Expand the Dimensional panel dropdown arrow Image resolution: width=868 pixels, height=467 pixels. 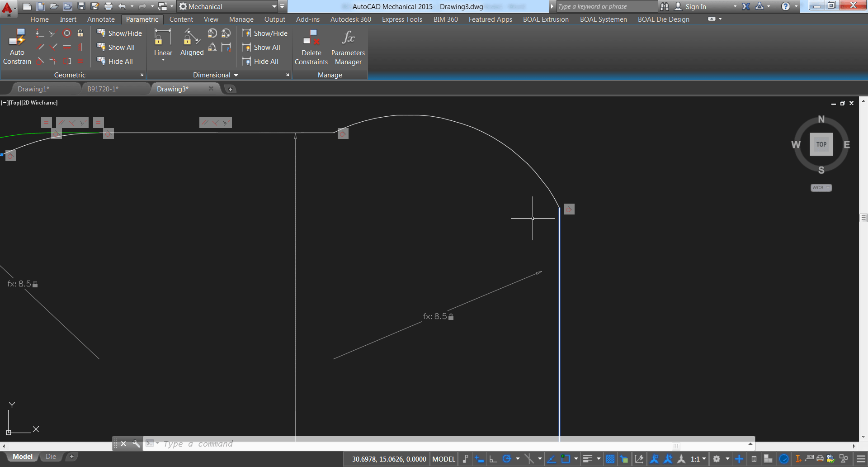pyautogui.click(x=236, y=75)
